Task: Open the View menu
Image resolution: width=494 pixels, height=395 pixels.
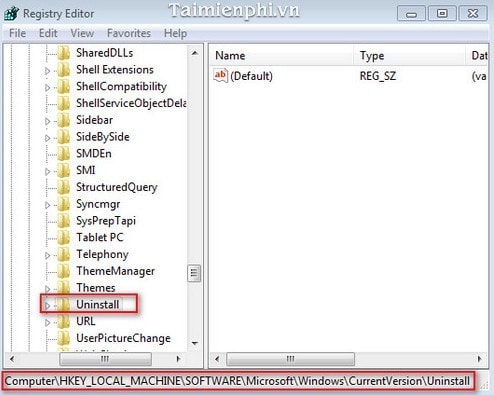Action: (x=82, y=33)
